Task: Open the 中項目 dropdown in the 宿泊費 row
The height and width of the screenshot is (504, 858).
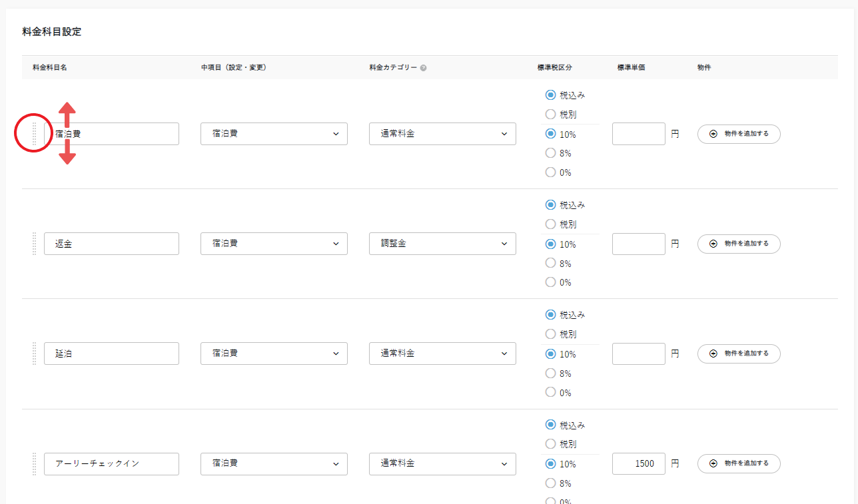Action: [x=274, y=134]
